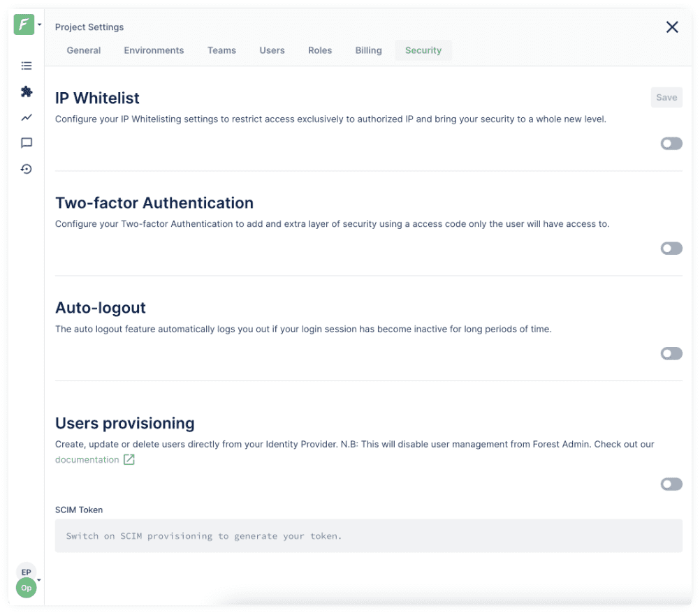The height and width of the screenshot is (615, 700).
Task: Go to the Roles tab
Action: click(x=320, y=50)
